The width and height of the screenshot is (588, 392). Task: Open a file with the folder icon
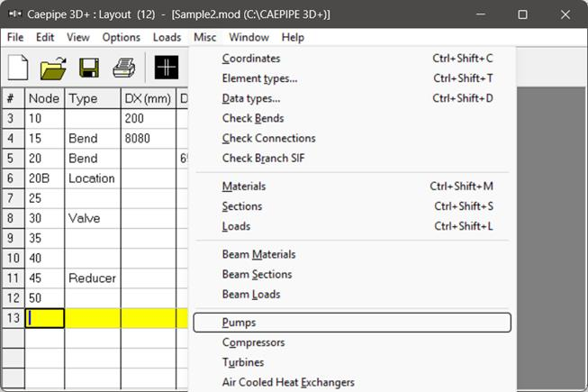click(53, 68)
